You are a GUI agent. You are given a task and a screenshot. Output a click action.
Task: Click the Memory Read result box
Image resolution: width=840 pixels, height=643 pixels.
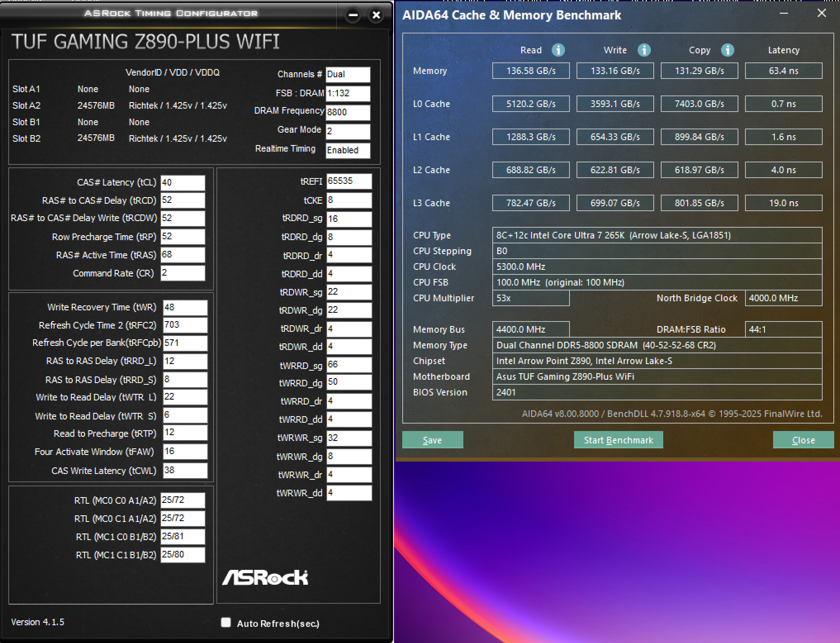pyautogui.click(x=531, y=71)
